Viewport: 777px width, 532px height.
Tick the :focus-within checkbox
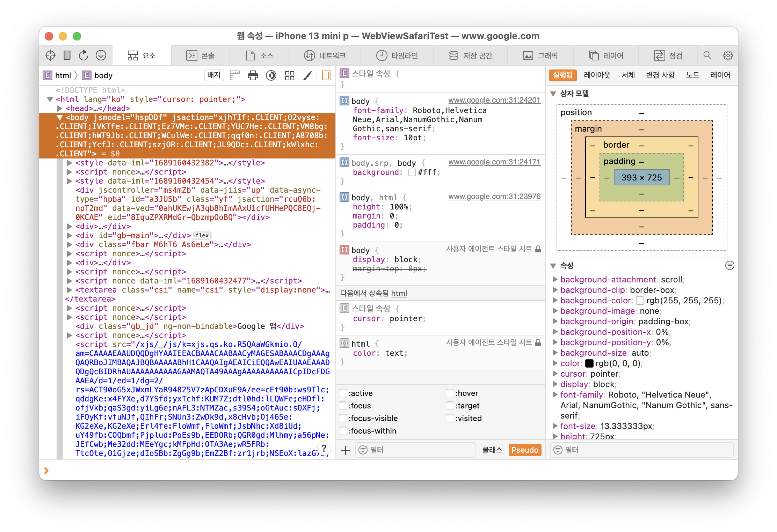pyautogui.click(x=343, y=431)
